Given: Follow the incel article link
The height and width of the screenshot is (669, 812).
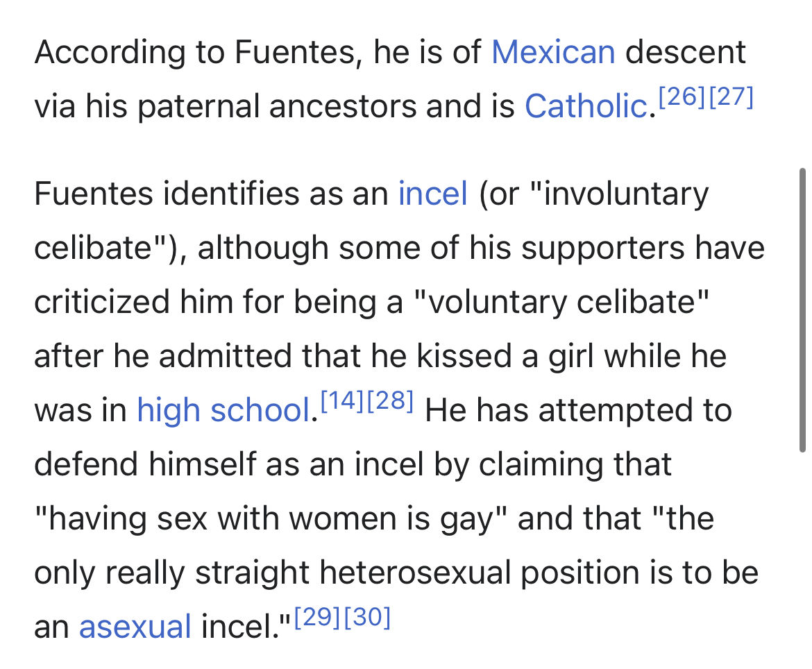Looking at the screenshot, I should (x=433, y=194).
